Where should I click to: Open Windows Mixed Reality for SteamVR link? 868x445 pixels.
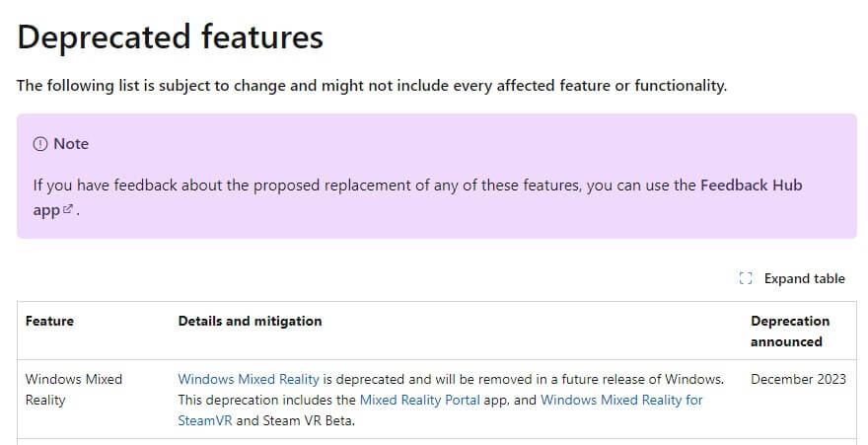click(621, 400)
